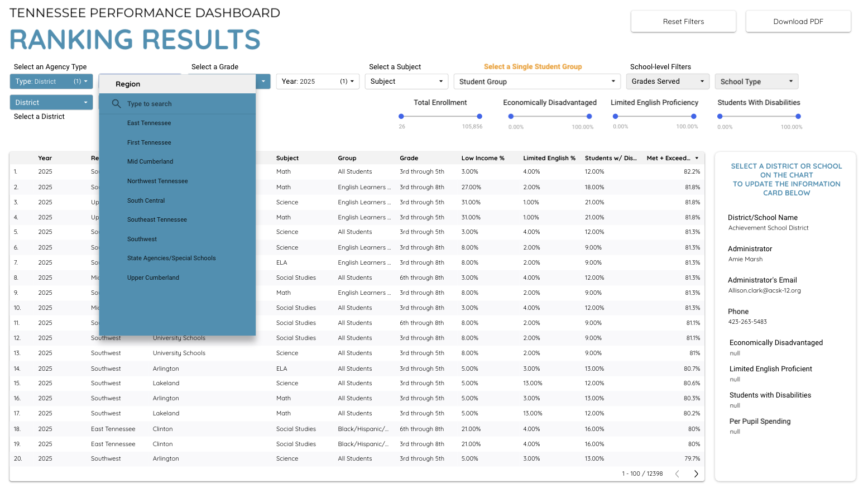The width and height of the screenshot is (868, 488).
Task: Click the 1 - 100 / 12398 pagination text
Action: coord(642,473)
